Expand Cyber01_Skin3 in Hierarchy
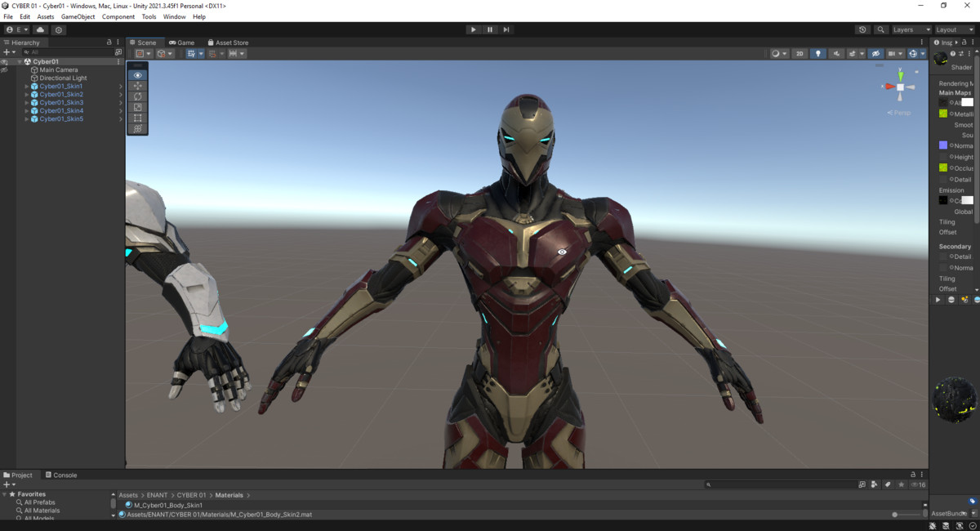 click(x=26, y=103)
